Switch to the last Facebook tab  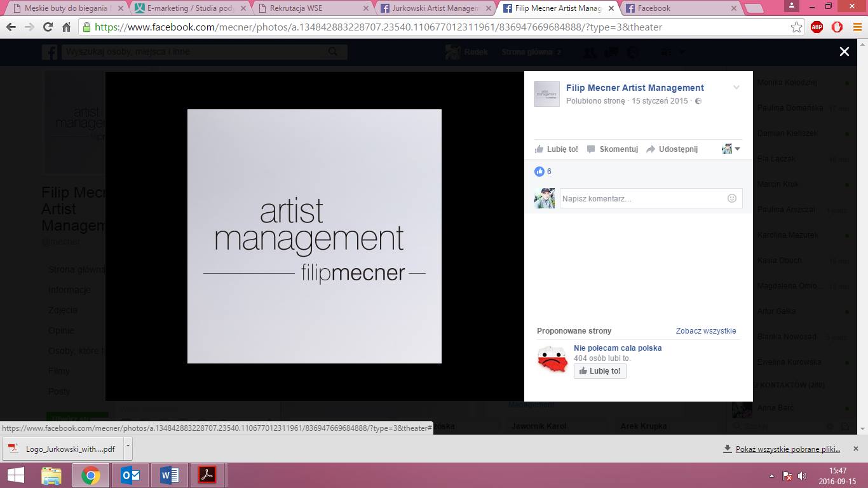click(681, 8)
